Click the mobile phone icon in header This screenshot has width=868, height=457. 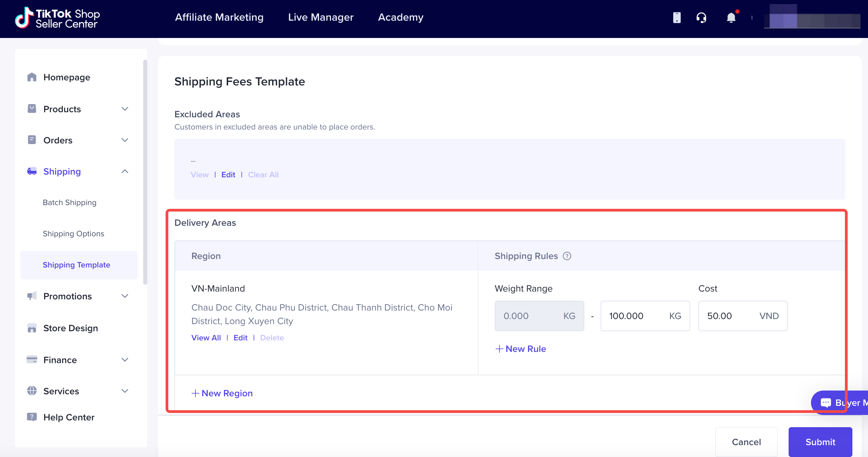(x=677, y=17)
